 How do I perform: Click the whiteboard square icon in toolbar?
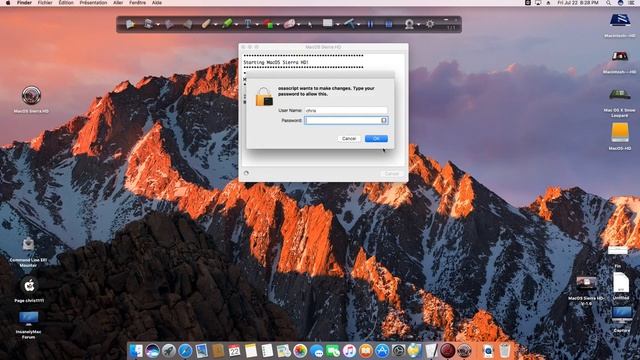(327, 23)
